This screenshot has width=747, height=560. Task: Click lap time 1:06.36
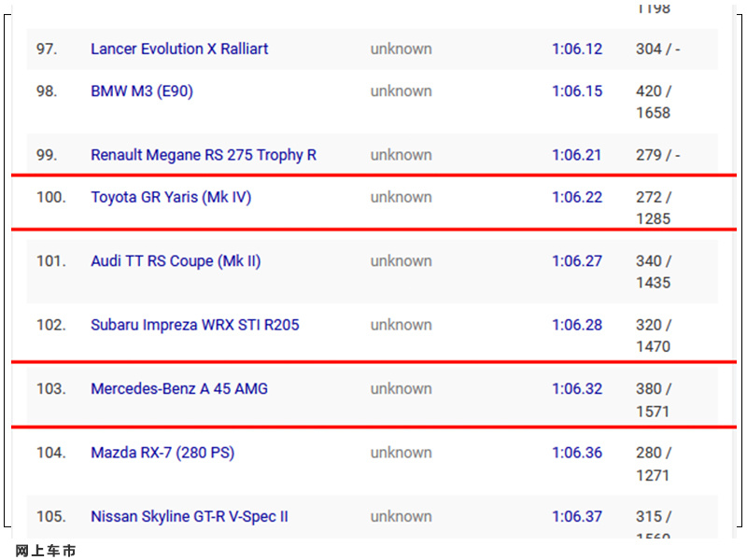point(577,453)
